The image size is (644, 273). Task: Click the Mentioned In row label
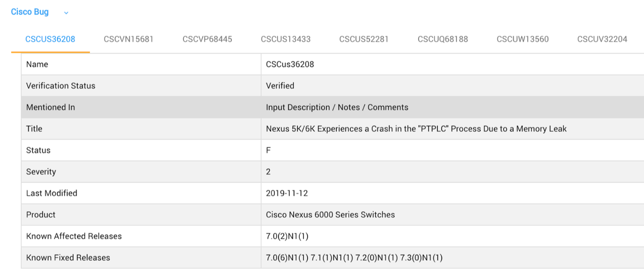point(51,107)
